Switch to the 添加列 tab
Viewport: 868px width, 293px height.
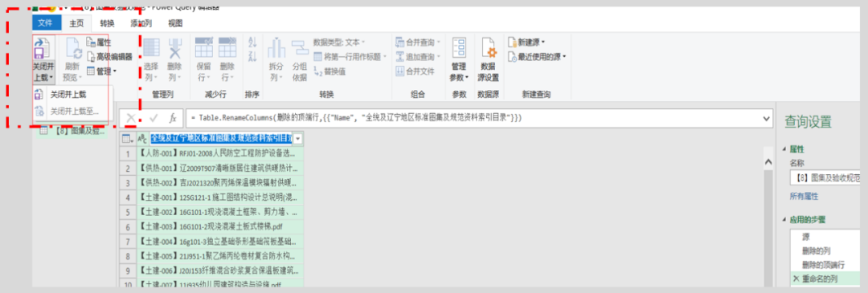[x=141, y=23]
